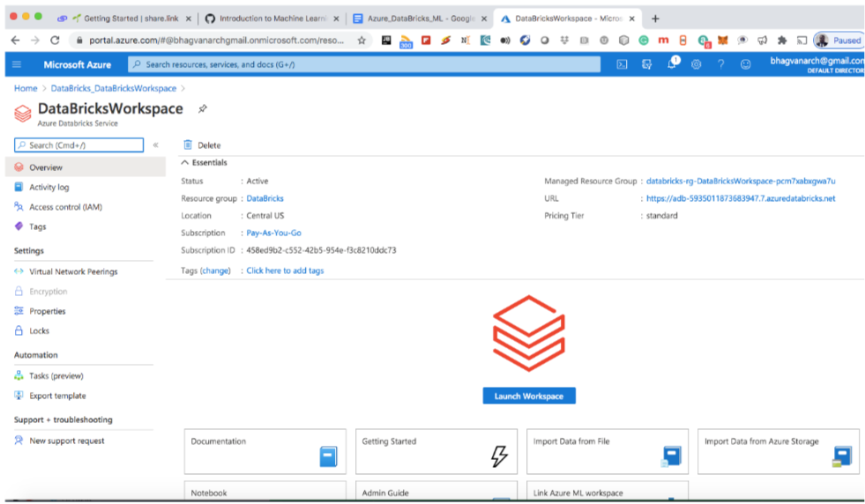Viewport: 865px width, 504px height.
Task: Open the Notebook tile
Action: 265,492
